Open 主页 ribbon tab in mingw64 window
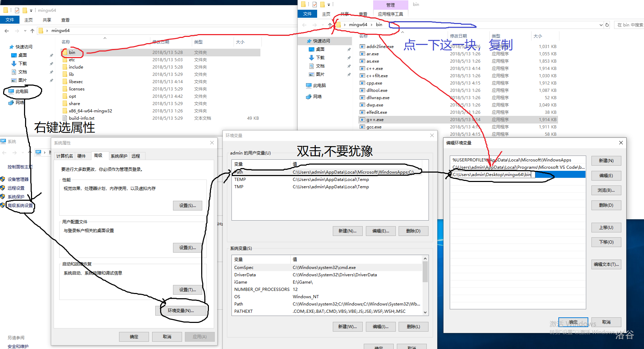 coord(29,20)
